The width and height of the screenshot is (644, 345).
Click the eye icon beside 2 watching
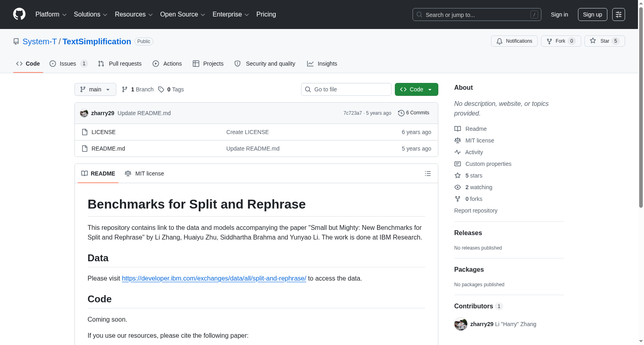[458, 187]
